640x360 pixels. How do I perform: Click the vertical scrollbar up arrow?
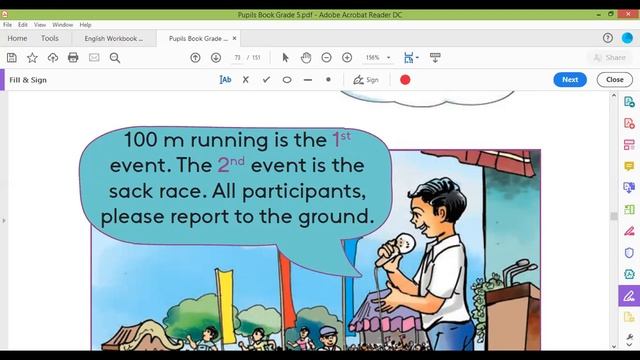tap(613, 96)
